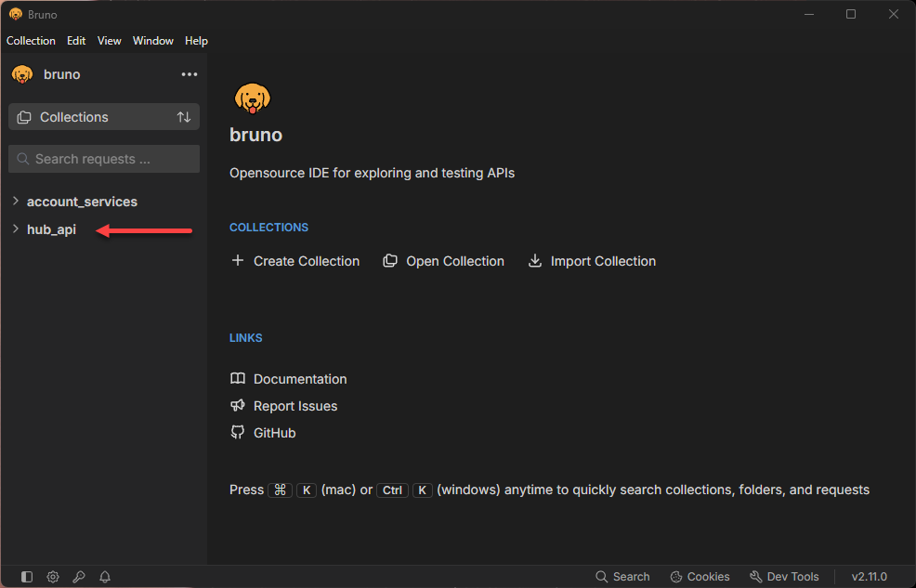Click the key icon in the status bar
This screenshot has width=916, height=588.
click(x=79, y=577)
